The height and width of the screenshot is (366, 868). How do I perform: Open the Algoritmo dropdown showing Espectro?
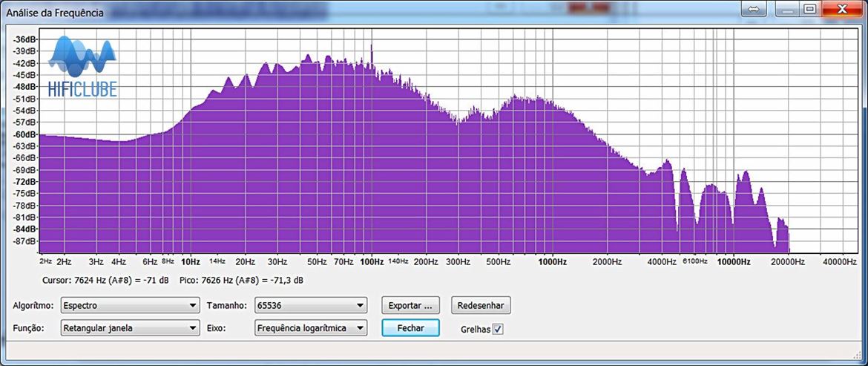coord(130,305)
